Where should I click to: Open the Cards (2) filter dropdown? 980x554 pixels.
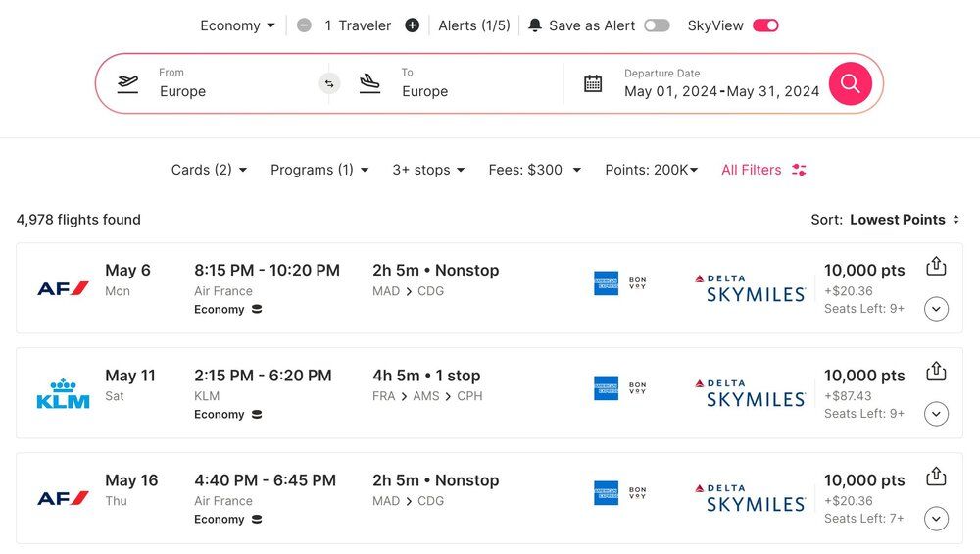point(209,170)
